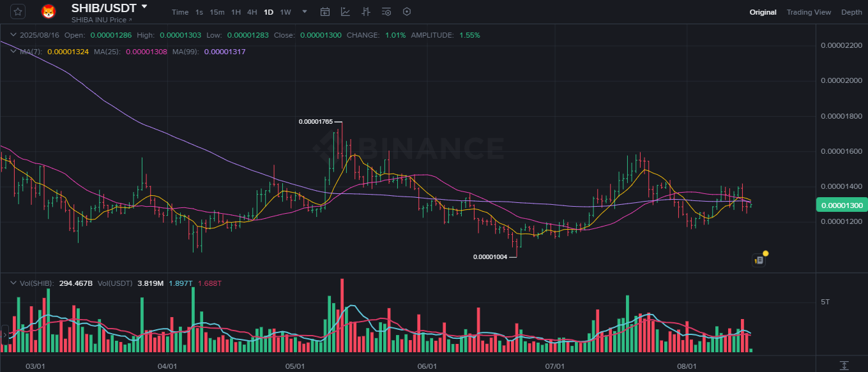The image size is (868, 372).
Task: Click the 0.00001200 price axis label
Action: [842, 221]
